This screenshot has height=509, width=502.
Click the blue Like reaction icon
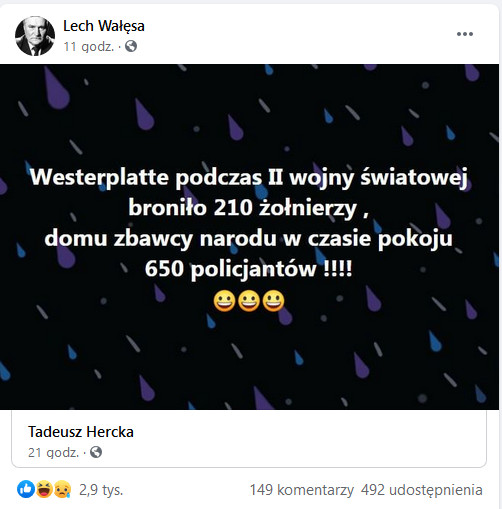[26, 489]
